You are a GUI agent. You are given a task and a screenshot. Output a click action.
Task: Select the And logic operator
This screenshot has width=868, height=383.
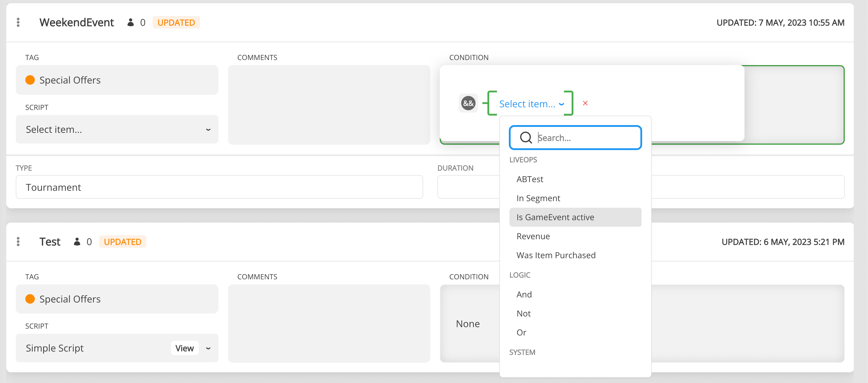pyautogui.click(x=524, y=294)
